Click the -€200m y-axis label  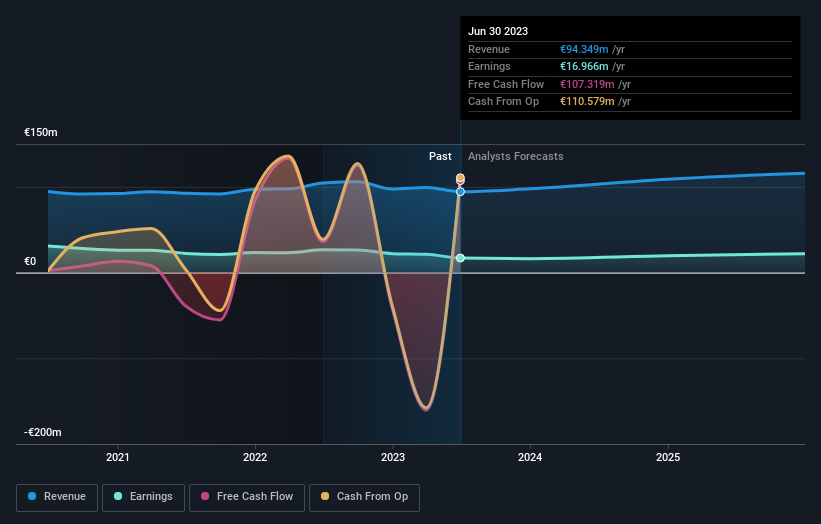[x=42, y=432]
